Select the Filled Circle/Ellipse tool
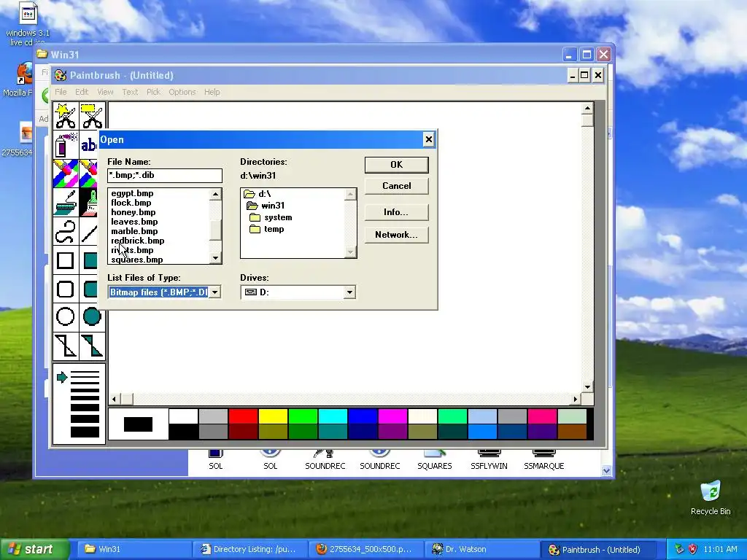 [92, 316]
